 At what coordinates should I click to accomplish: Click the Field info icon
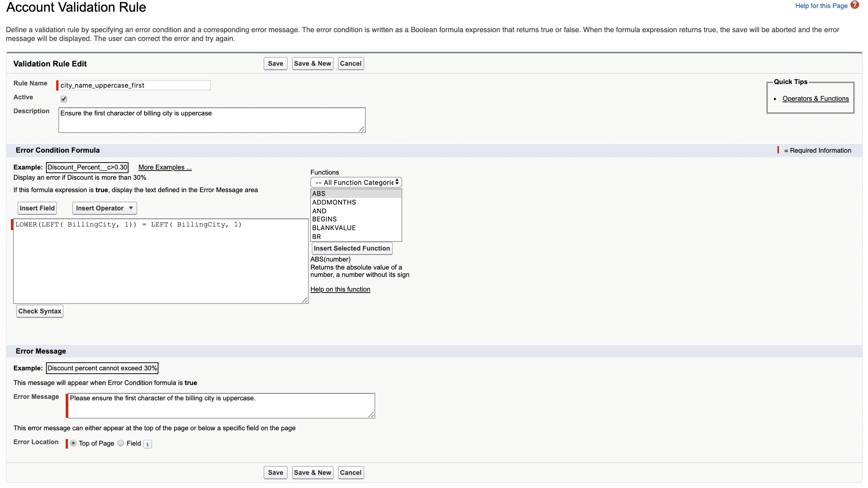pos(147,444)
